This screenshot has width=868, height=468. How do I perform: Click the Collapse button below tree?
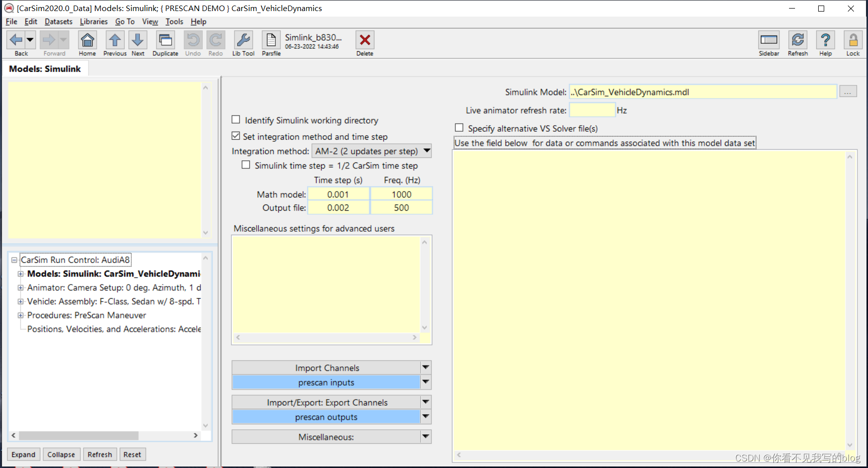point(61,454)
